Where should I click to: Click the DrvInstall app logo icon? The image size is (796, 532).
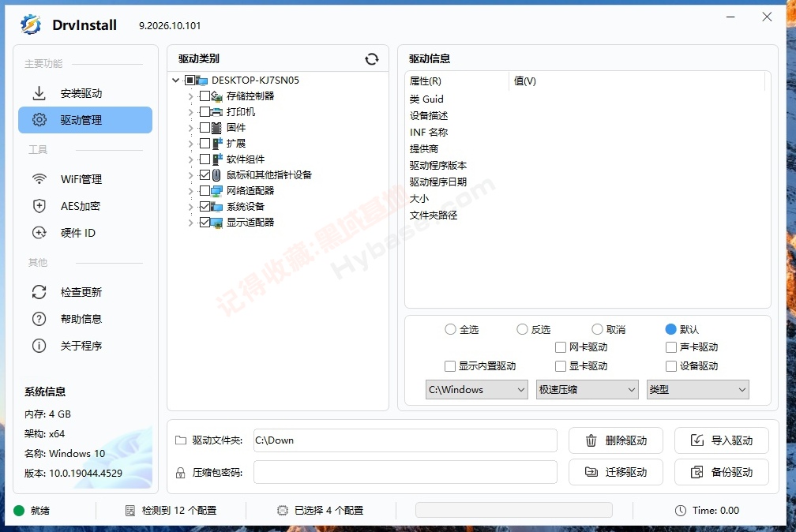pos(31,24)
